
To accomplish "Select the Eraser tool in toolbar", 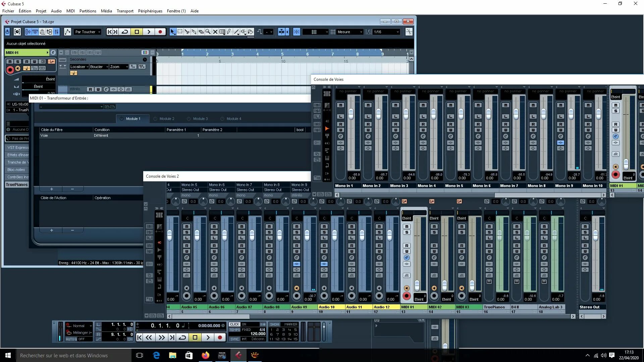I will pos(201,32).
